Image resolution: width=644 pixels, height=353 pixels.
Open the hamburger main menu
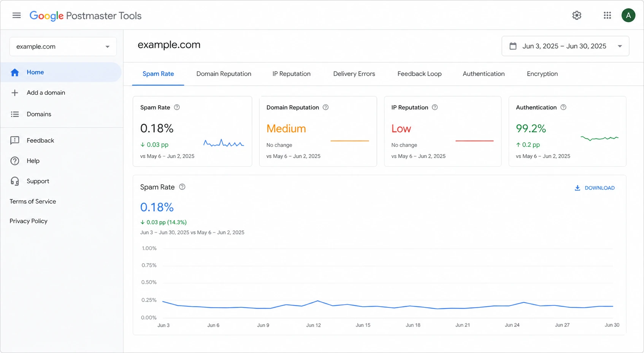tap(16, 15)
